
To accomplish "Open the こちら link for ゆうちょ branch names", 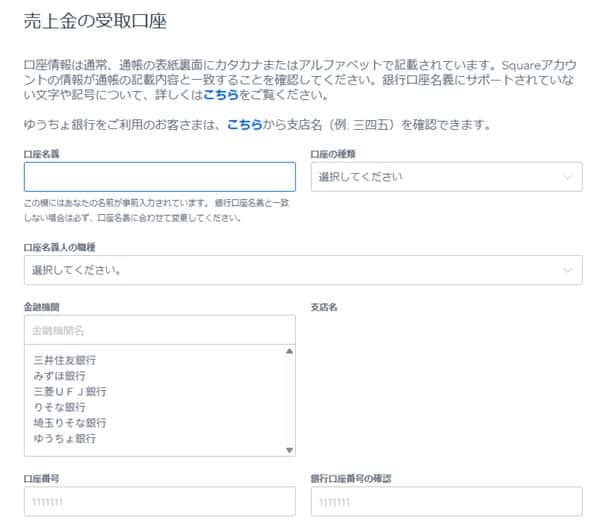I will tap(245, 124).
